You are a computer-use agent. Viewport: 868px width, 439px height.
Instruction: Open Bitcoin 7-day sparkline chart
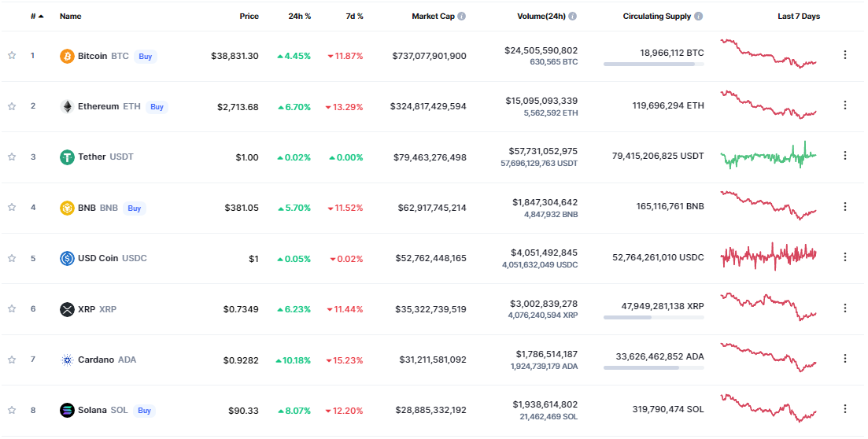click(768, 53)
